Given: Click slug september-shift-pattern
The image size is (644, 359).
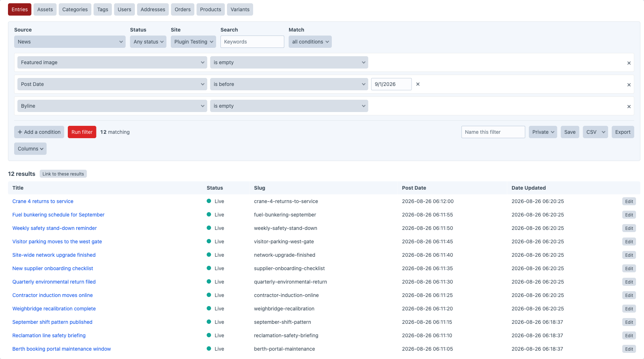Looking at the screenshot, I should point(282,322).
